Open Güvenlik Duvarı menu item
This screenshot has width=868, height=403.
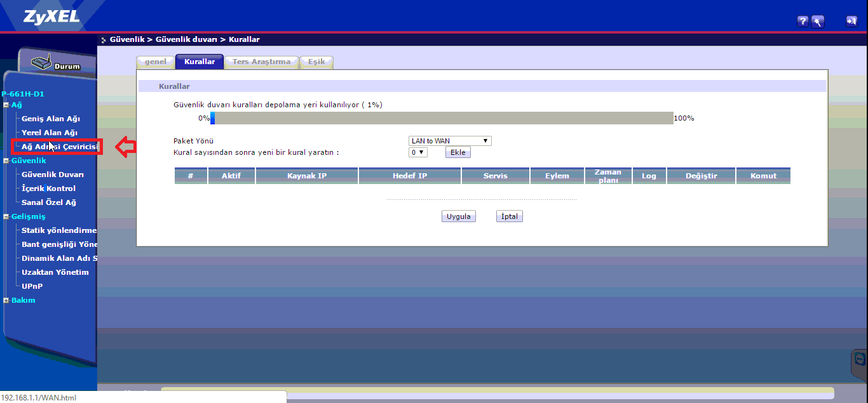53,175
